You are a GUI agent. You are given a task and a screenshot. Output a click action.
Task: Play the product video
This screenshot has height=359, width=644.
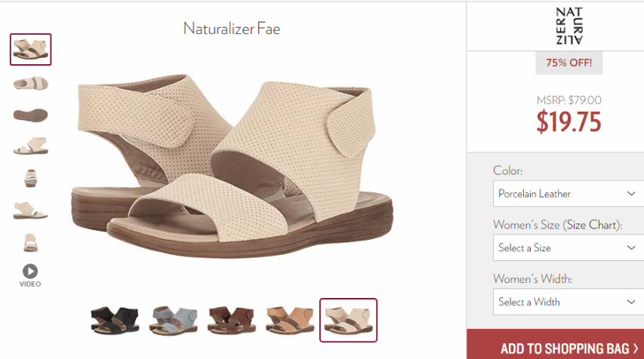click(x=30, y=275)
